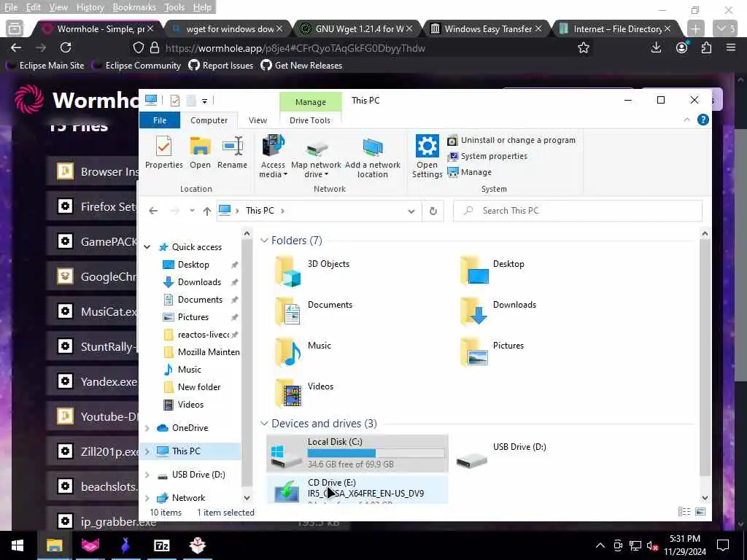
Task: Expand the This PC tree node
Action: coord(147,451)
